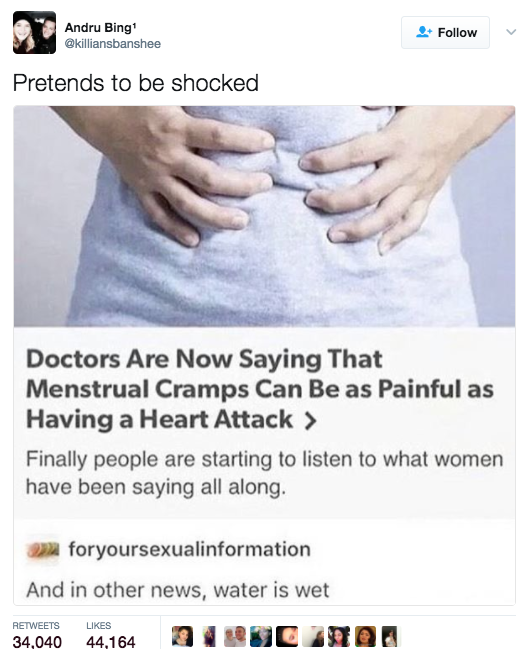
Task: Open the stomach cramps article image
Action: [264, 216]
